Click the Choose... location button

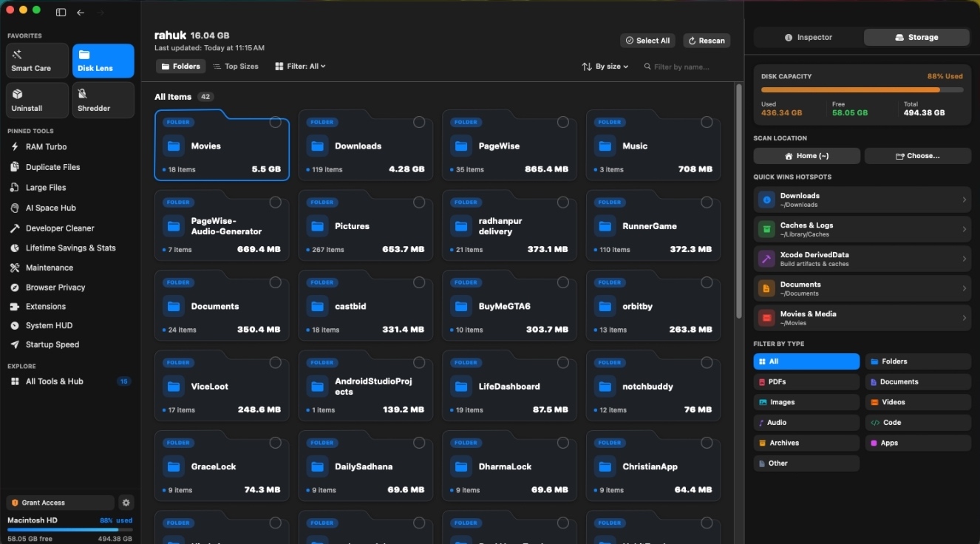click(918, 156)
